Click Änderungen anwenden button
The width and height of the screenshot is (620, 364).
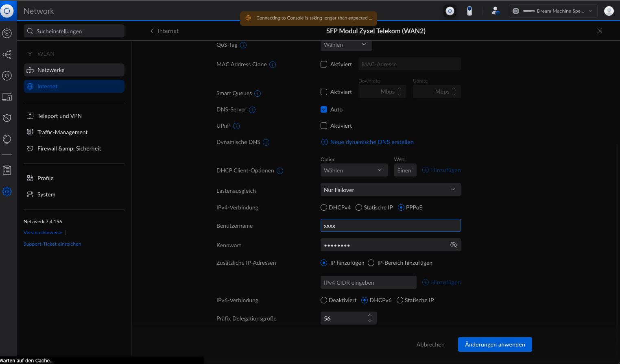[x=495, y=344]
